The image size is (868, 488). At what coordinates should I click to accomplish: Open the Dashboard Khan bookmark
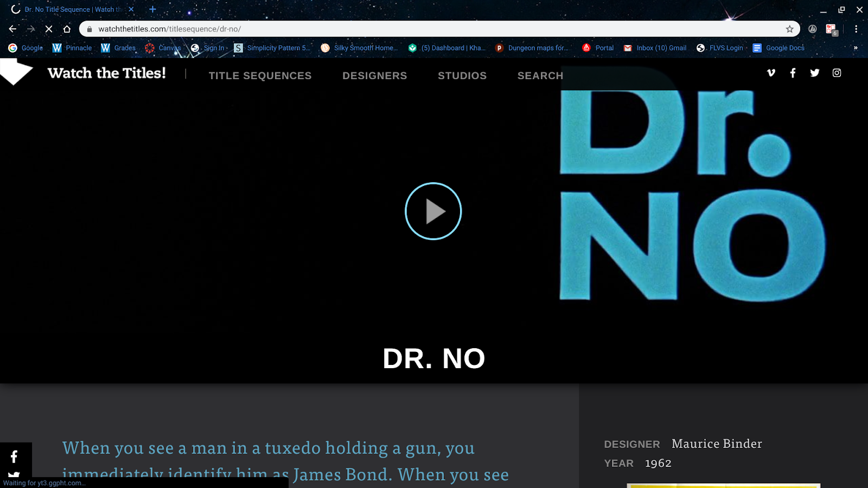(447, 48)
